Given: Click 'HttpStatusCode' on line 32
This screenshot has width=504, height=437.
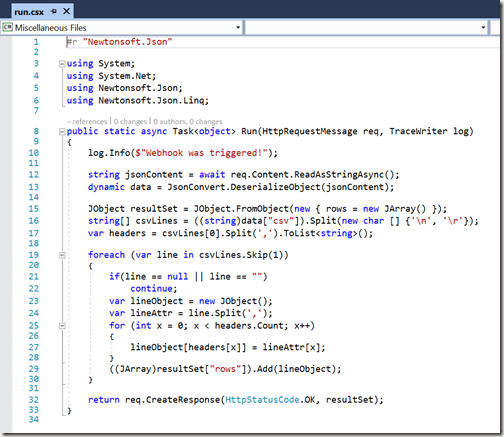Looking at the screenshot, I should [262, 400].
